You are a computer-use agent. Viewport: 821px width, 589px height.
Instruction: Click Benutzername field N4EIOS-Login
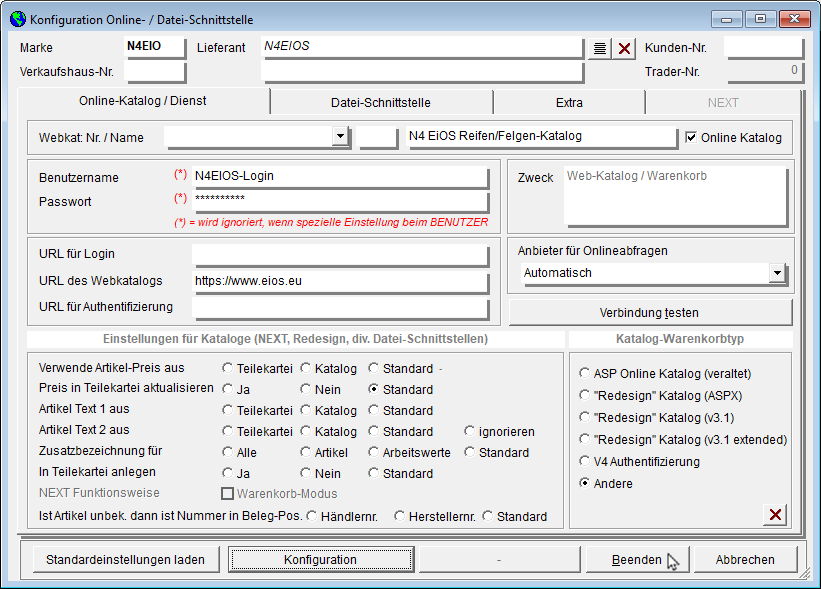coord(340,177)
